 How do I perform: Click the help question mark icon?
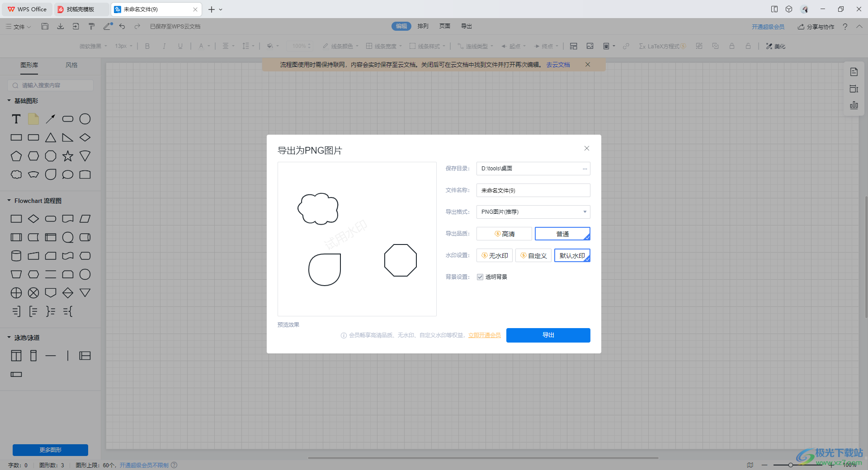pyautogui.click(x=845, y=27)
